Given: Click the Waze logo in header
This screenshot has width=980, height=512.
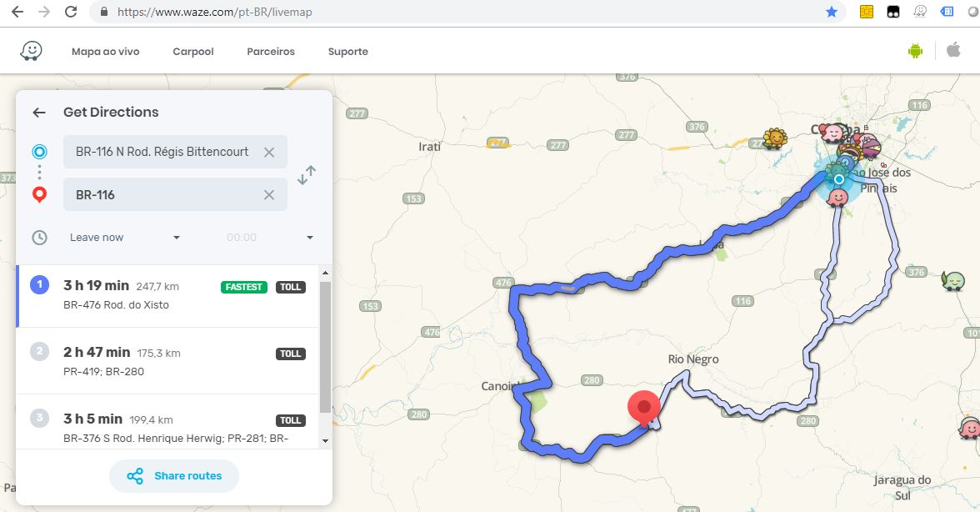Looking at the screenshot, I should (31, 51).
